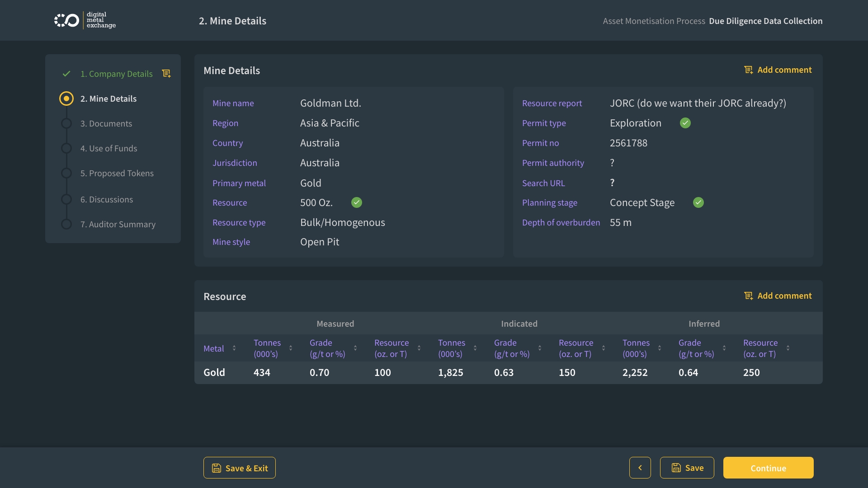868x488 pixels.
Task: Add comment on the Mine Details panel
Action: tap(778, 70)
